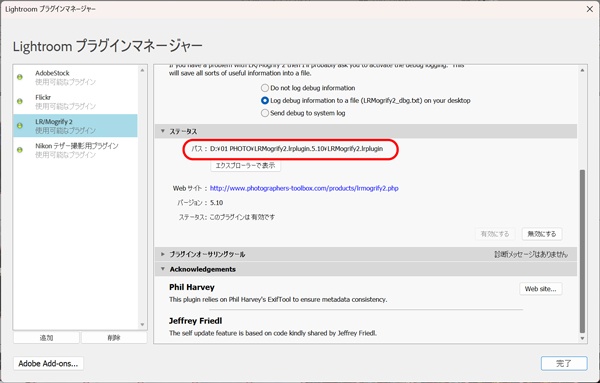The width and height of the screenshot is (600, 383).
Task: Collapse the Acknowledgements section
Action: click(x=163, y=269)
